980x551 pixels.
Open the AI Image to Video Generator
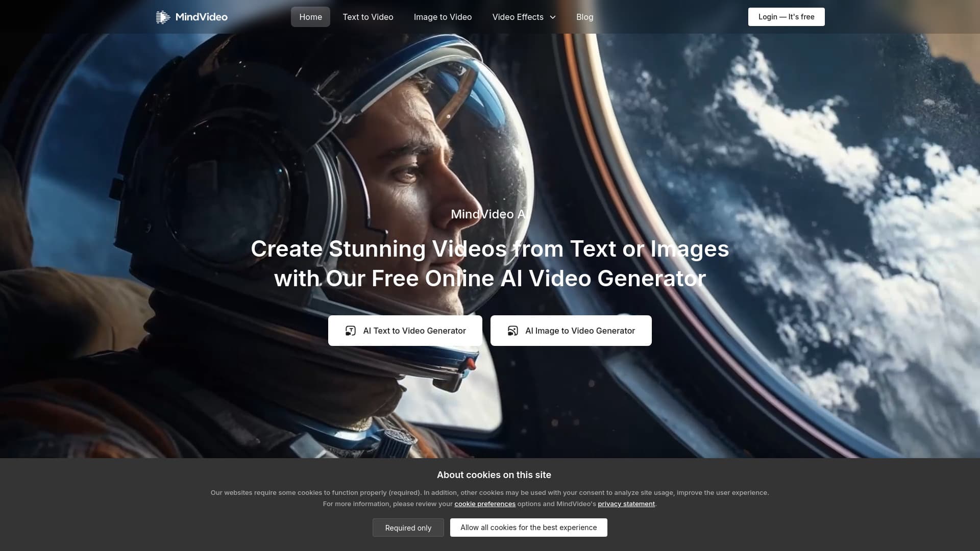pyautogui.click(x=571, y=331)
